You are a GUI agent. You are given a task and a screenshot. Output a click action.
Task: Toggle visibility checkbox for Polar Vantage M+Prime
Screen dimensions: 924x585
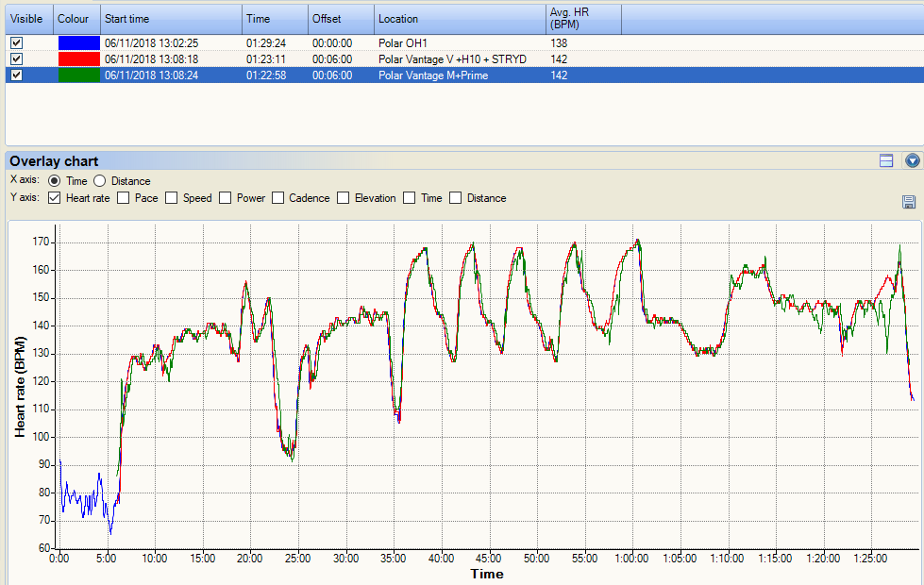pyautogui.click(x=16, y=75)
